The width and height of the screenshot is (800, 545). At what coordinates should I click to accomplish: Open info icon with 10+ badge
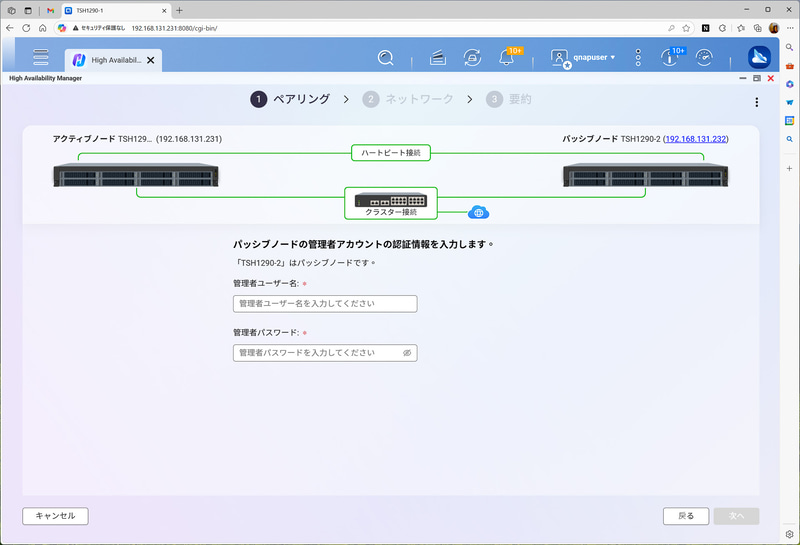670,57
